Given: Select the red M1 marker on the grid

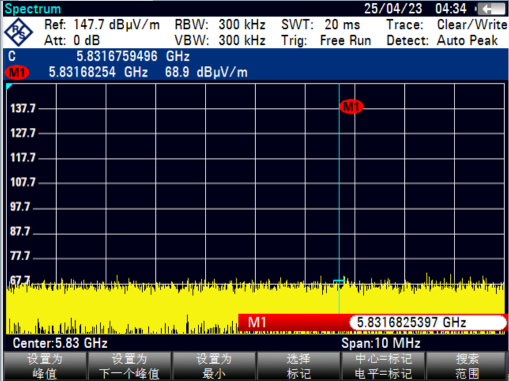Looking at the screenshot, I should [x=351, y=107].
